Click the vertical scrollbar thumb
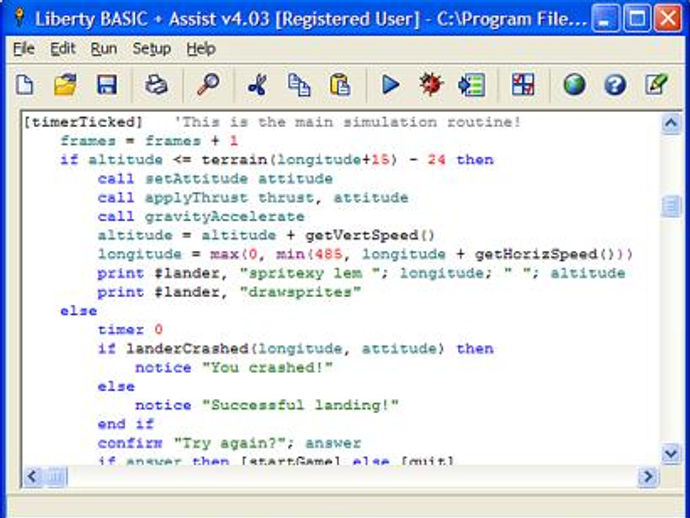This screenshot has width=690, height=518. (671, 206)
